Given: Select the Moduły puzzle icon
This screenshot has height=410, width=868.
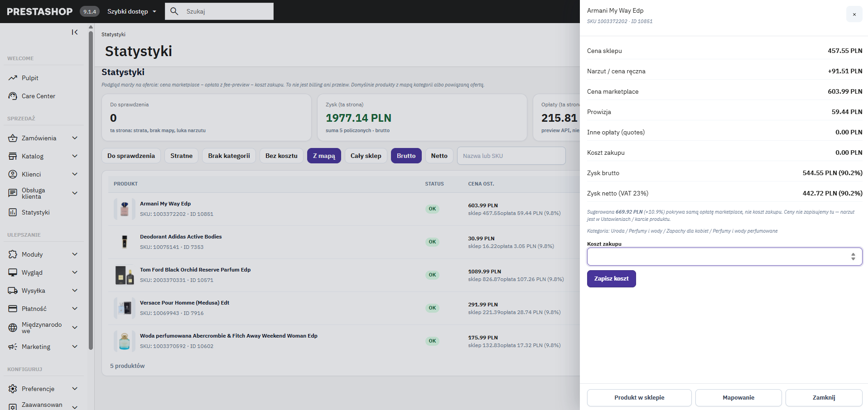Looking at the screenshot, I should 13,254.
